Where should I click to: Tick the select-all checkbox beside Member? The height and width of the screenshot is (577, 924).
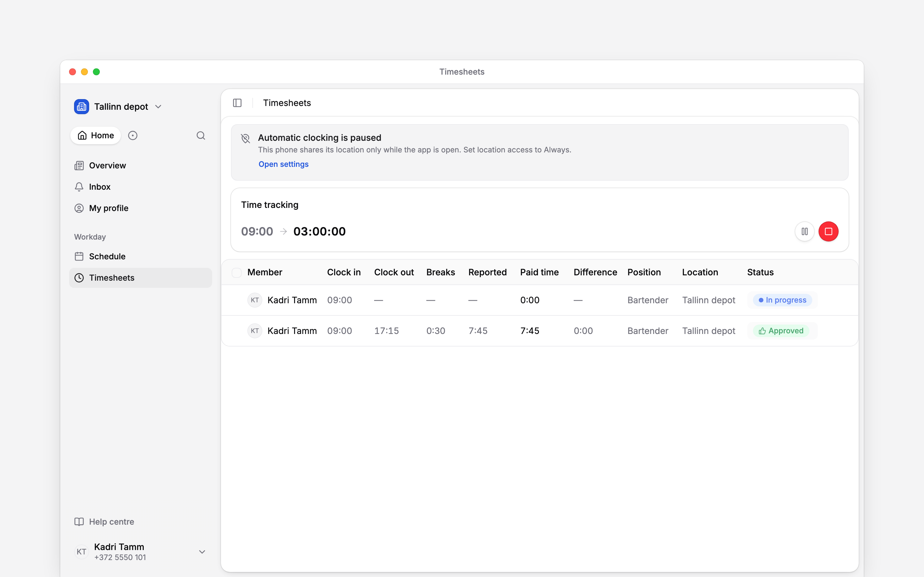point(237,273)
